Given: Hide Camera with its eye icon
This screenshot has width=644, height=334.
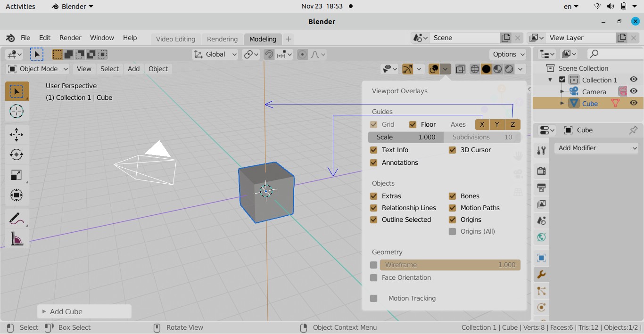Looking at the screenshot, I should pyautogui.click(x=634, y=91).
